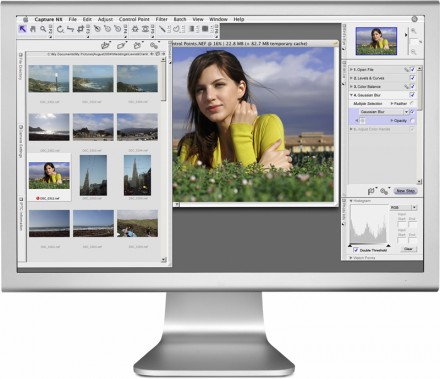Select the White Control Point tool
Viewport: 440px width, 379px height.
click(x=118, y=29)
